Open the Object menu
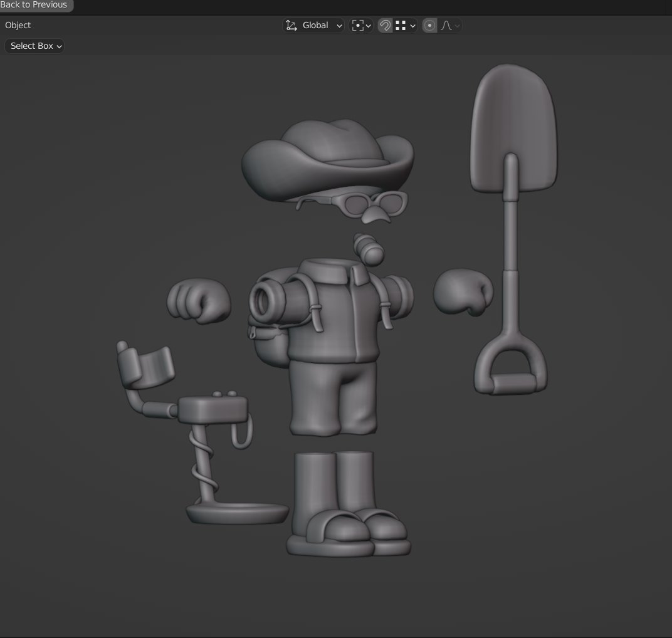Viewport: 672px width, 638px height. click(18, 25)
